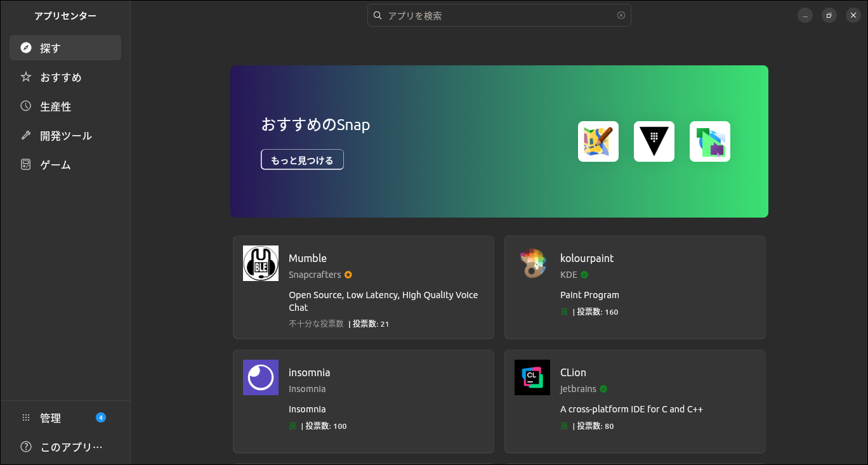The width and height of the screenshot is (868, 465).
Task: Maximize the アプリセンター window
Action: tap(829, 15)
